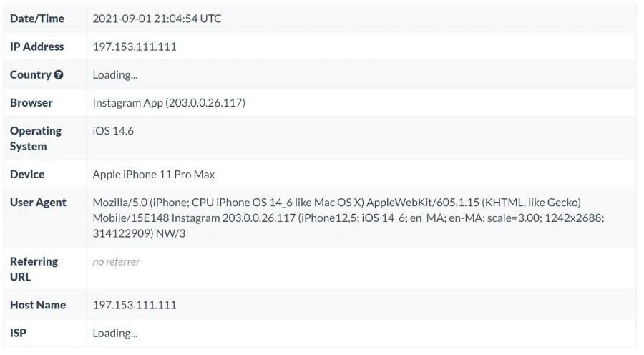Click the Operating System label

click(x=36, y=138)
